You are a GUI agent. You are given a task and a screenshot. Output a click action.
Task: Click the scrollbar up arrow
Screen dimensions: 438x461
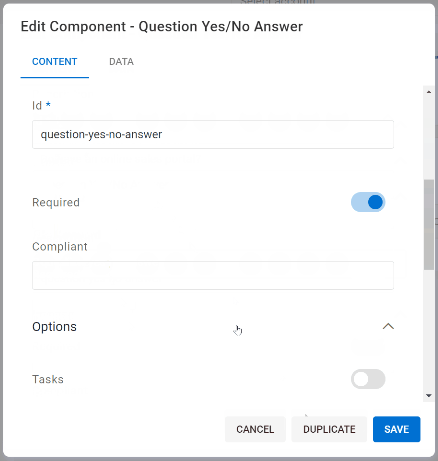pyautogui.click(x=429, y=92)
